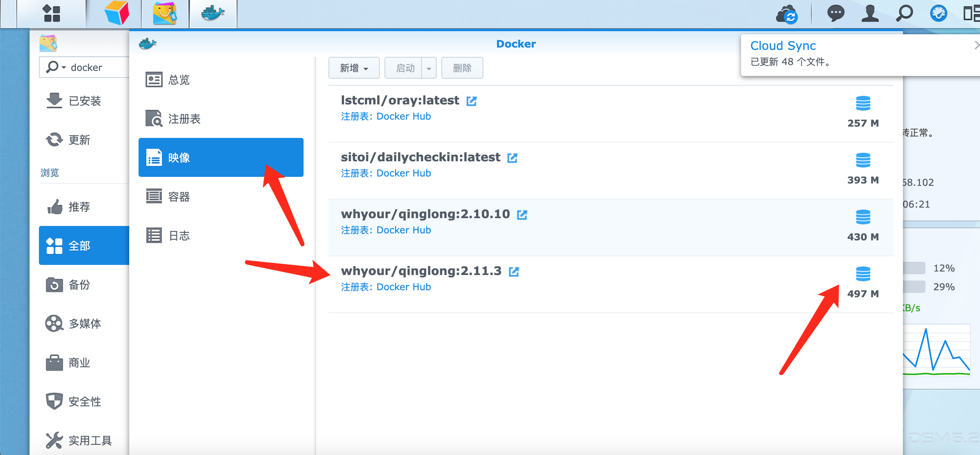Click the Docker whale icon in window title
This screenshot has width=980, height=455.
point(148,44)
